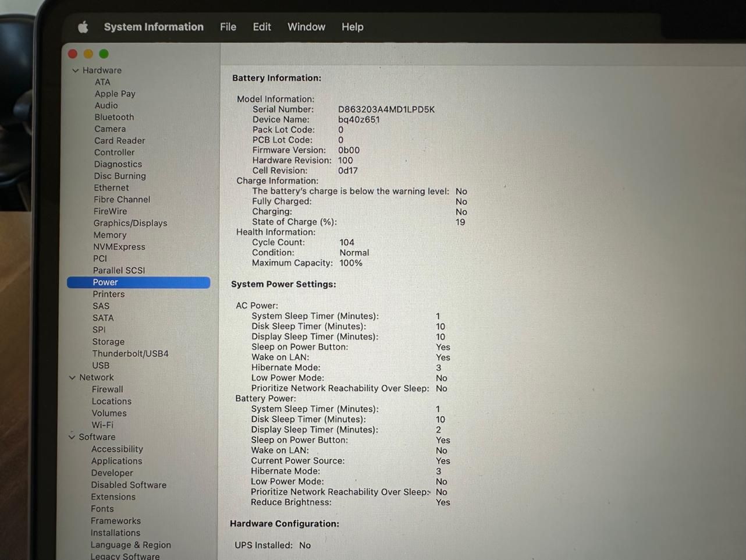746x560 pixels.
Task: Select Storage in the sidebar
Action: coord(108,342)
